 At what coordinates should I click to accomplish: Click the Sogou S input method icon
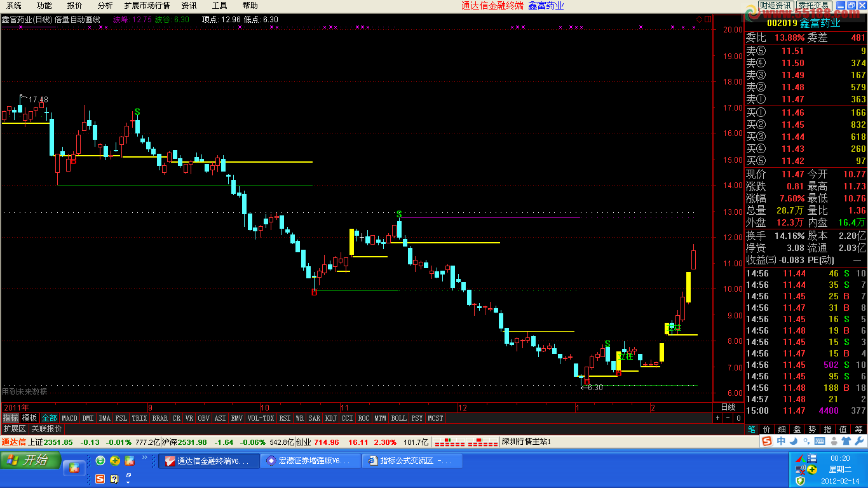(x=768, y=441)
